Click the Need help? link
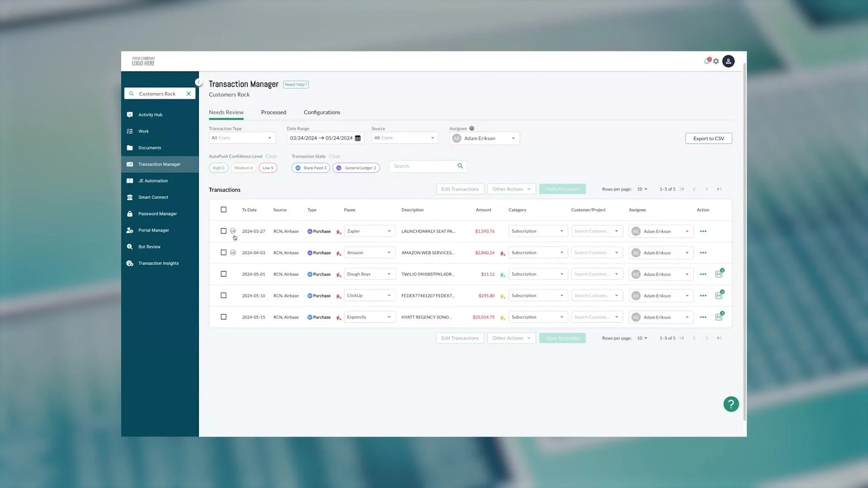868x488 pixels. 296,84
